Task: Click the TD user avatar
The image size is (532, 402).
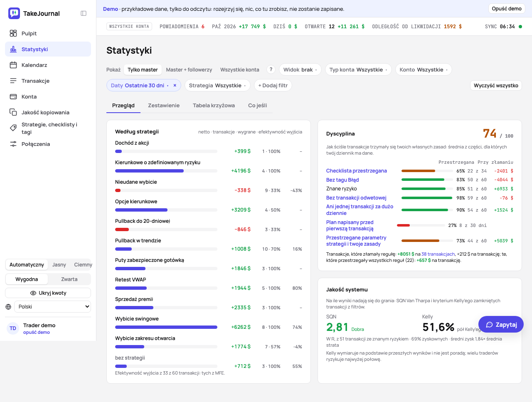Action: [13, 328]
